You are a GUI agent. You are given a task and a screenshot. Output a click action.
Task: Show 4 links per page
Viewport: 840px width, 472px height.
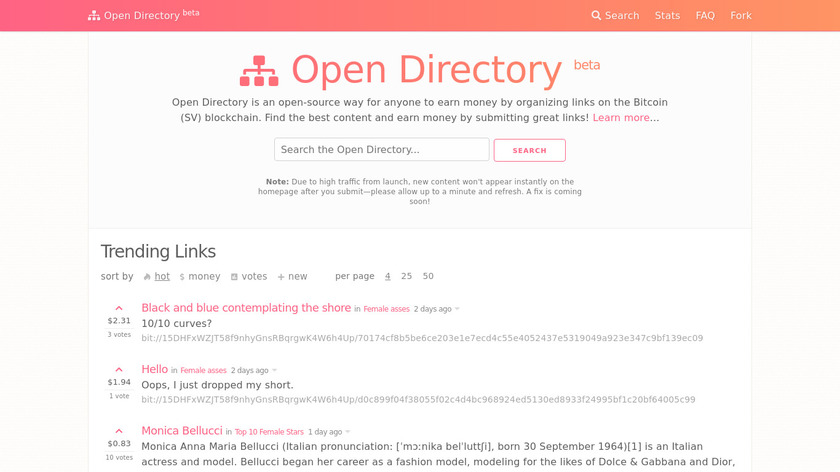point(387,276)
